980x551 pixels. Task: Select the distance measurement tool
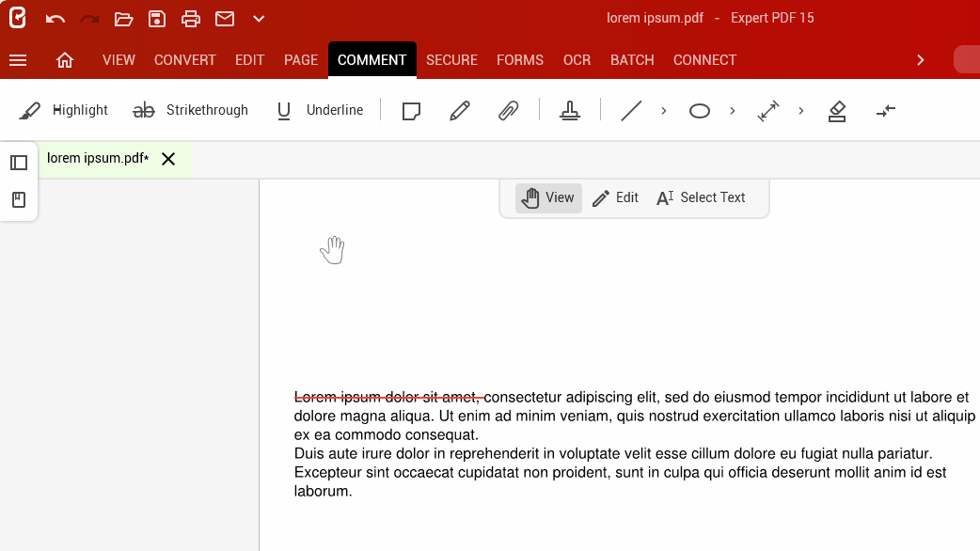[768, 111]
